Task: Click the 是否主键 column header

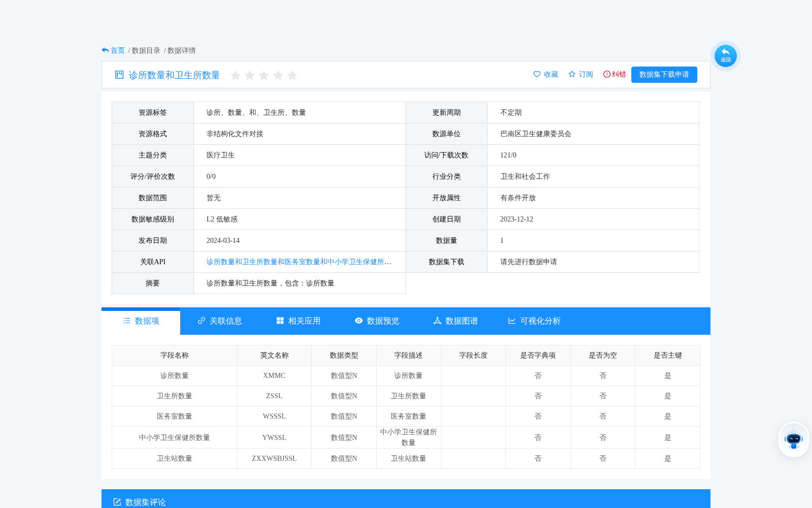Action: [668, 355]
